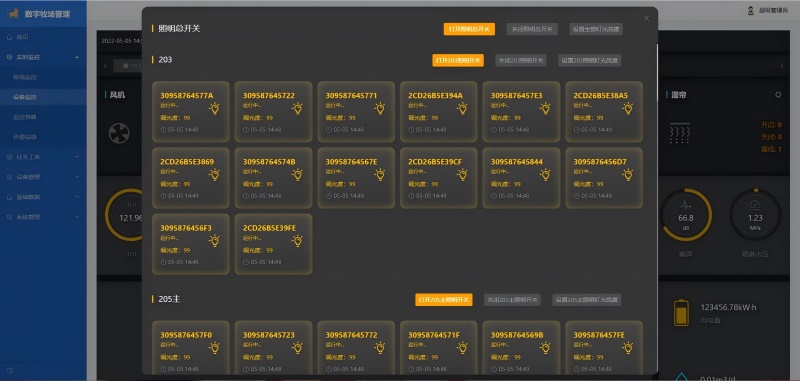Set brightness for all lights
This screenshot has width=800, height=381.
coord(596,29)
